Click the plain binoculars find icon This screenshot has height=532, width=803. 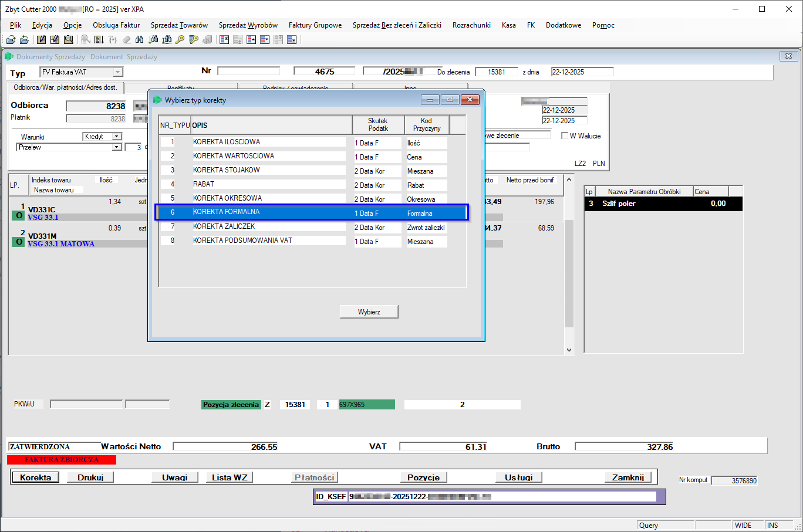(140, 40)
